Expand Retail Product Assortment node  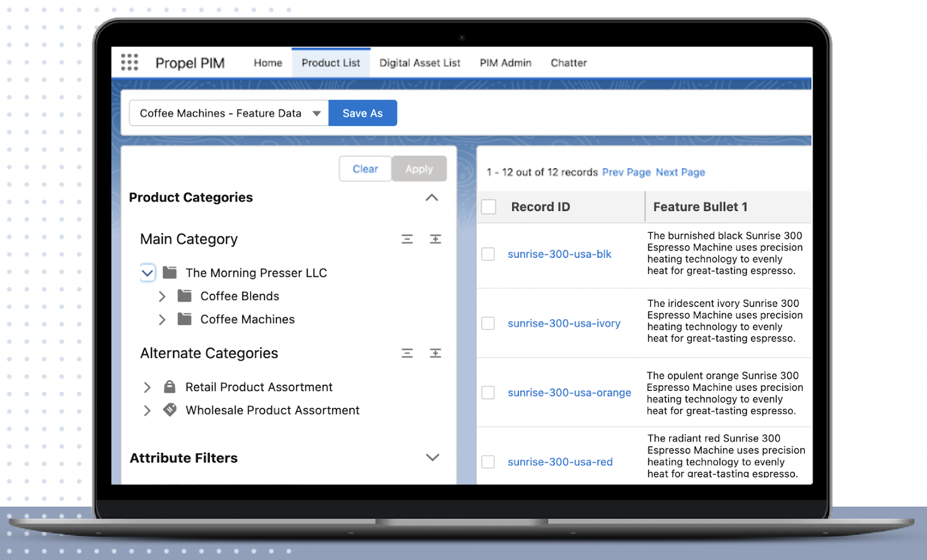coord(147,387)
